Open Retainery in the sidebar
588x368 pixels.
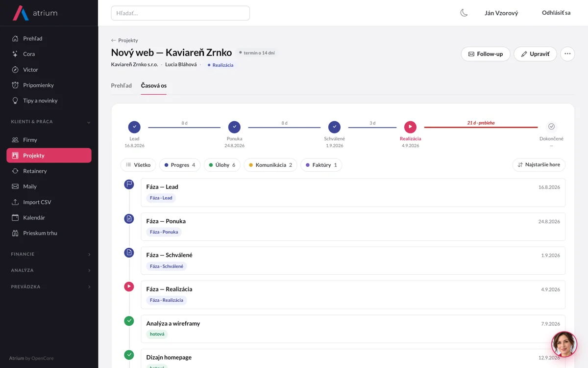[x=49, y=171]
